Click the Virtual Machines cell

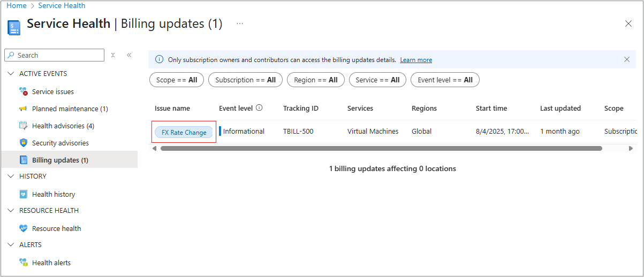point(373,132)
